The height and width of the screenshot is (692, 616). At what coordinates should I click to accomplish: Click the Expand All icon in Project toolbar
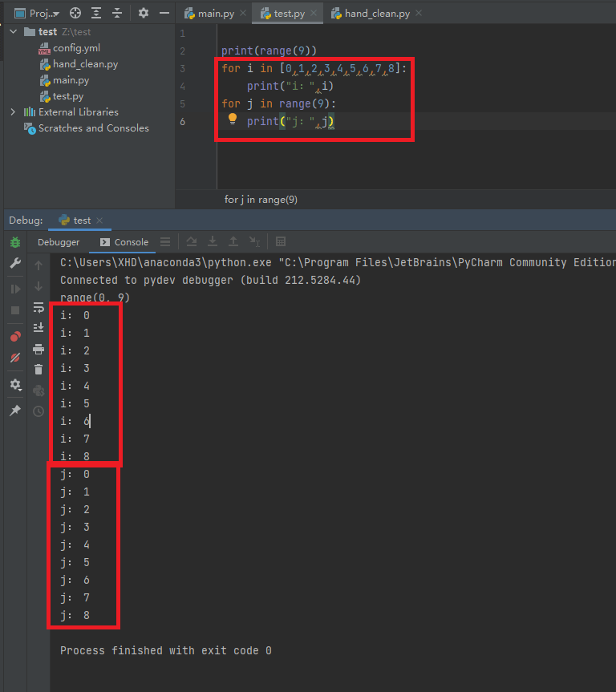96,14
